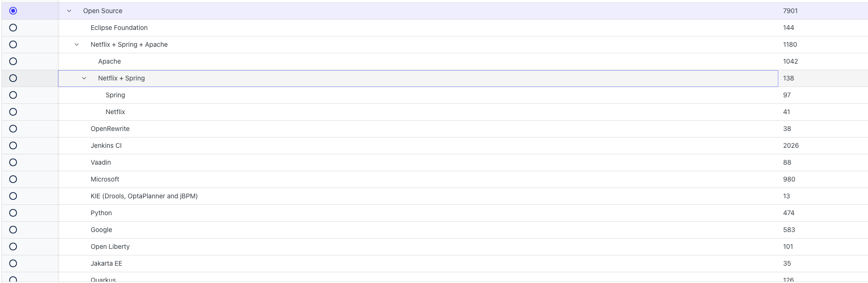Click the count 138 cell
868x283 pixels.
tap(789, 78)
